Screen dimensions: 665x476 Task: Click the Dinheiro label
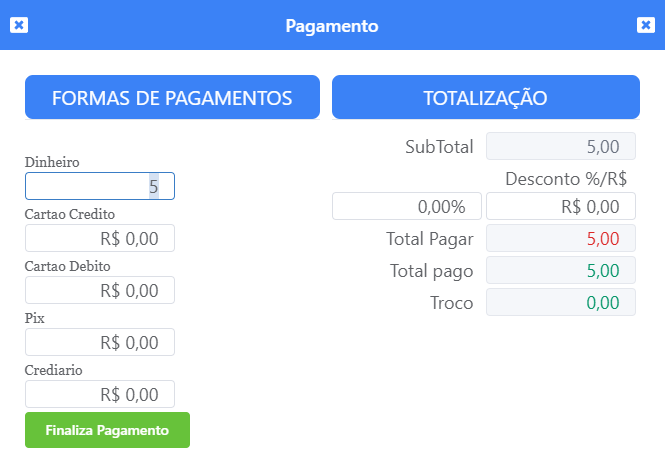[52, 162]
